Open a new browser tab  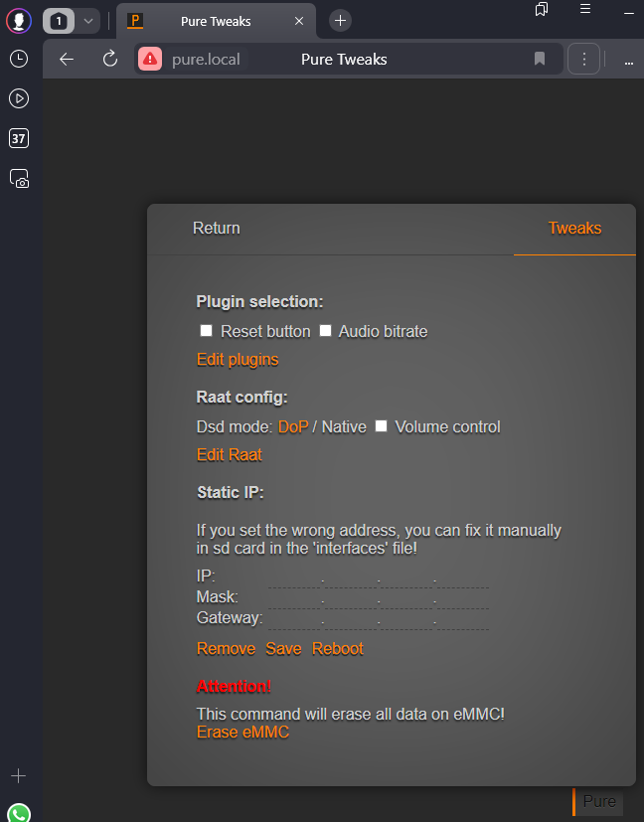[x=340, y=21]
